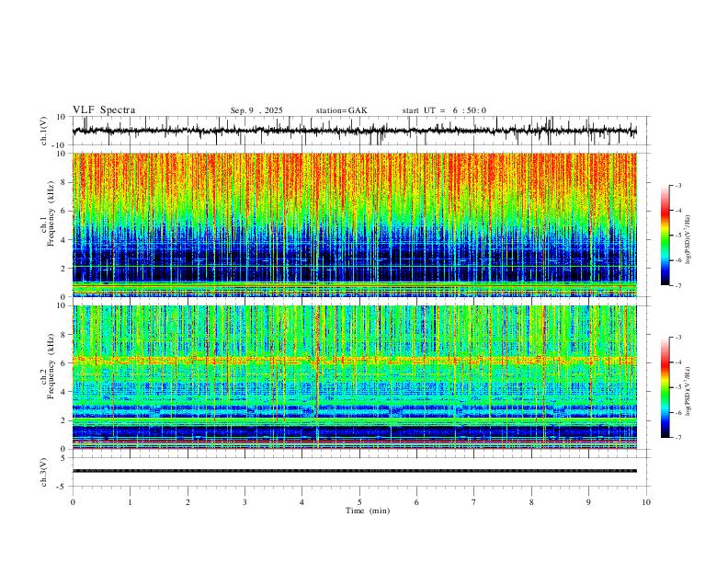Select the "ch.1(V)" waveform axis label
This screenshot has height=563, width=728.
click(44, 131)
